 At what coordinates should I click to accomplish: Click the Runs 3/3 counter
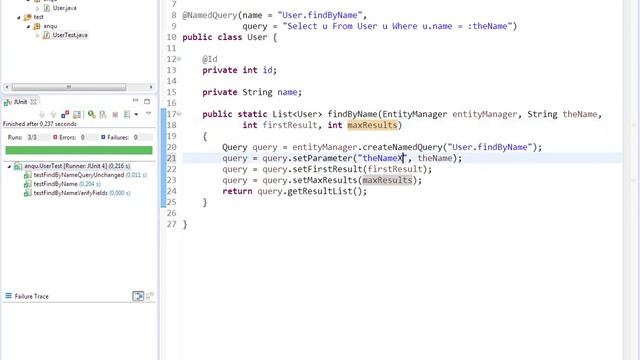(22, 138)
